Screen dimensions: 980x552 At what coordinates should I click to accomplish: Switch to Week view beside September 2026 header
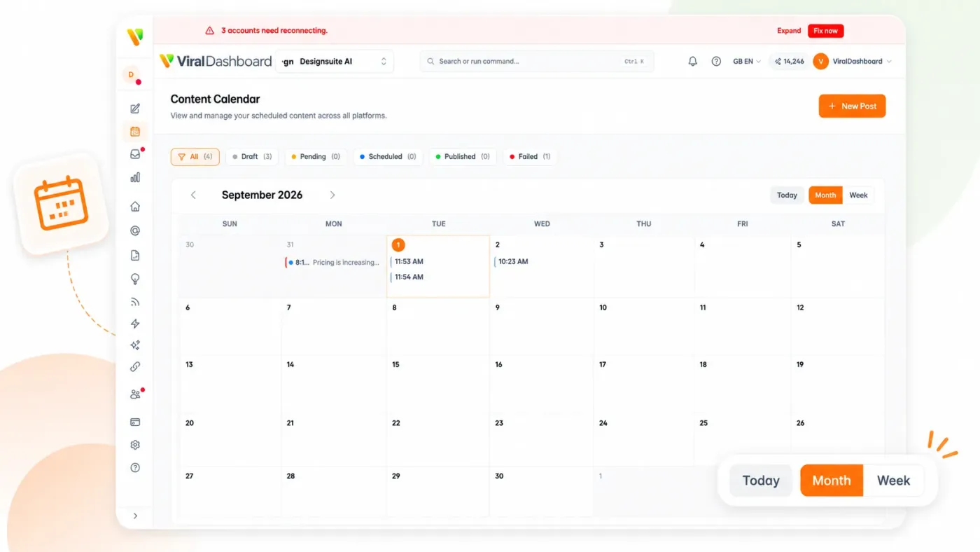[x=858, y=195]
